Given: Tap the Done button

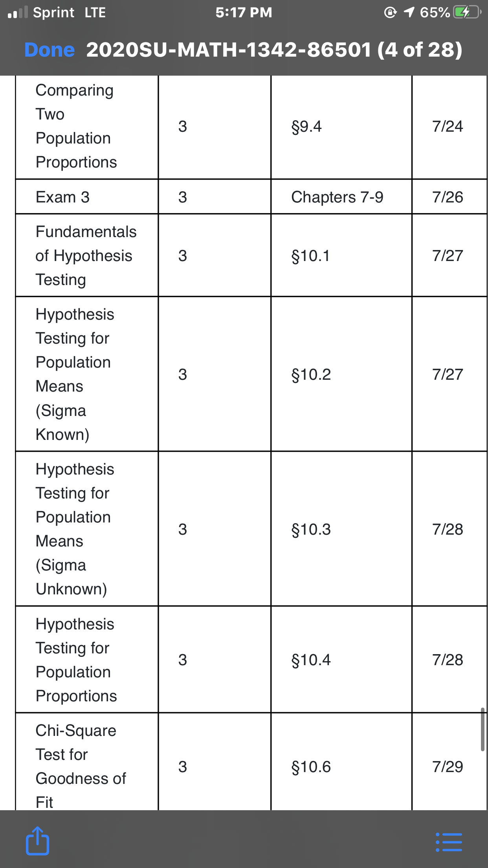Looking at the screenshot, I should (50, 50).
